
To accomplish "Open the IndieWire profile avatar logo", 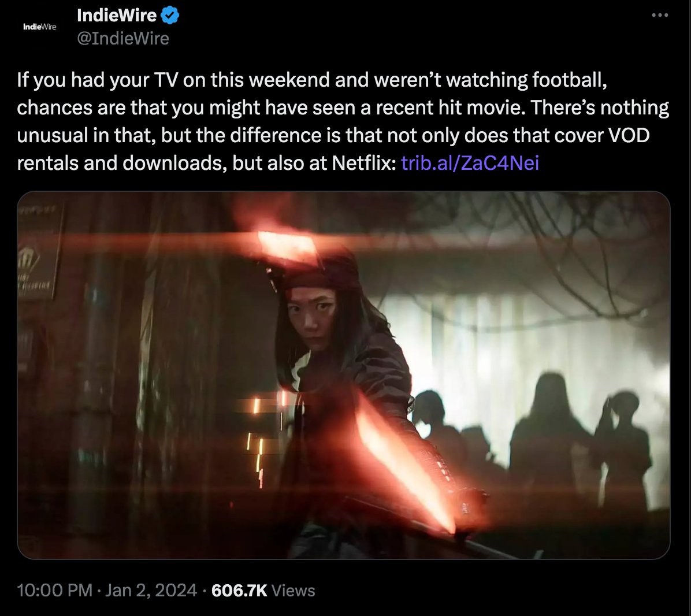I will pos(40,27).
